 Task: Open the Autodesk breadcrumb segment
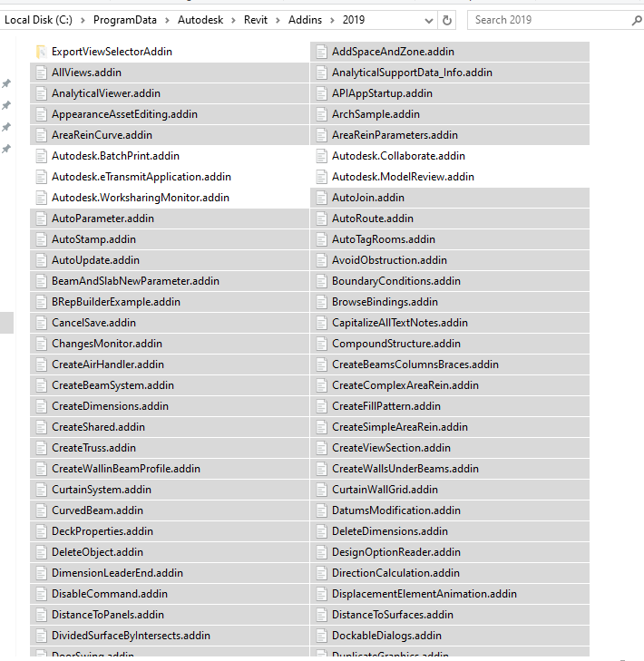point(200,20)
